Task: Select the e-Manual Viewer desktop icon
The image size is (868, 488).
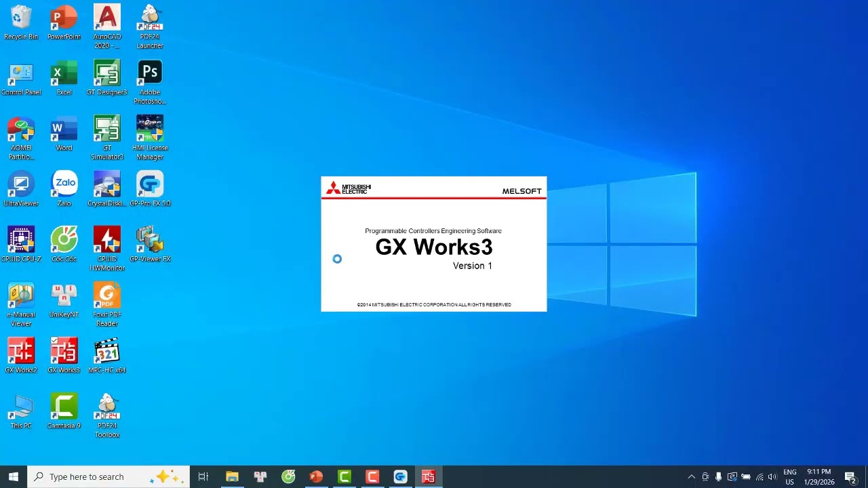Action: [x=21, y=305]
